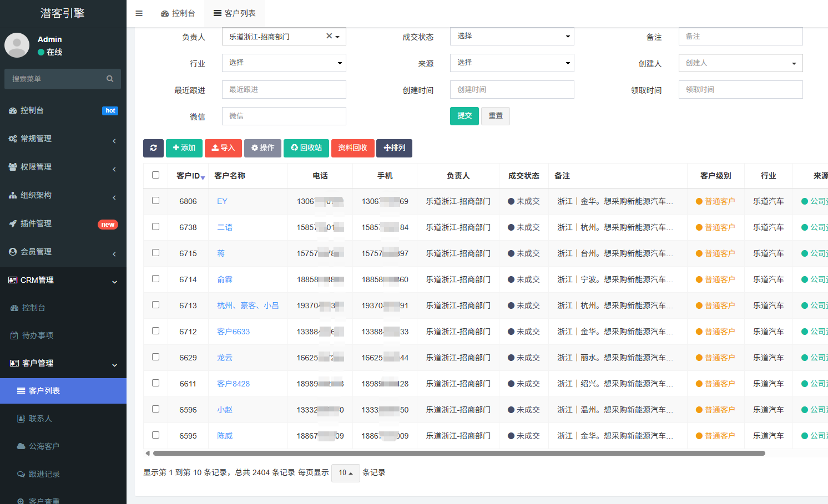
Task: Open customer link 俞霖
Action: [x=225, y=279]
